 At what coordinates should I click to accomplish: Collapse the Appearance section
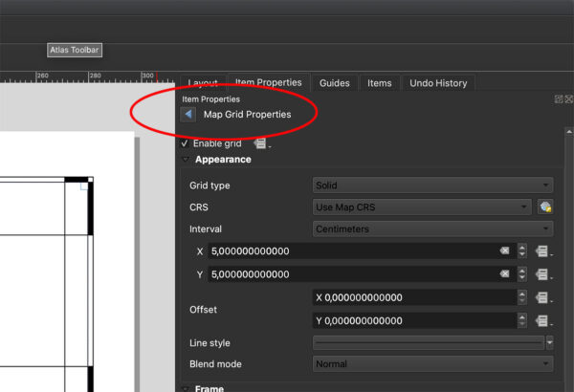coord(186,160)
